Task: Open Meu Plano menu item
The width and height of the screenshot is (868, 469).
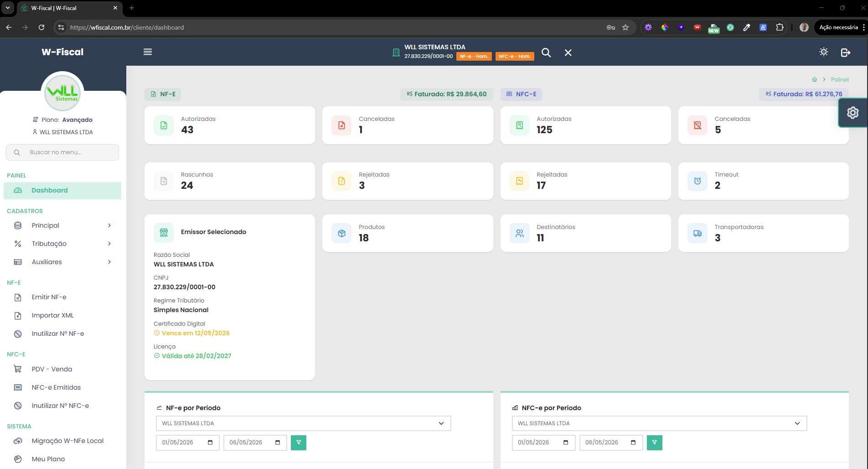Action: tap(62, 459)
